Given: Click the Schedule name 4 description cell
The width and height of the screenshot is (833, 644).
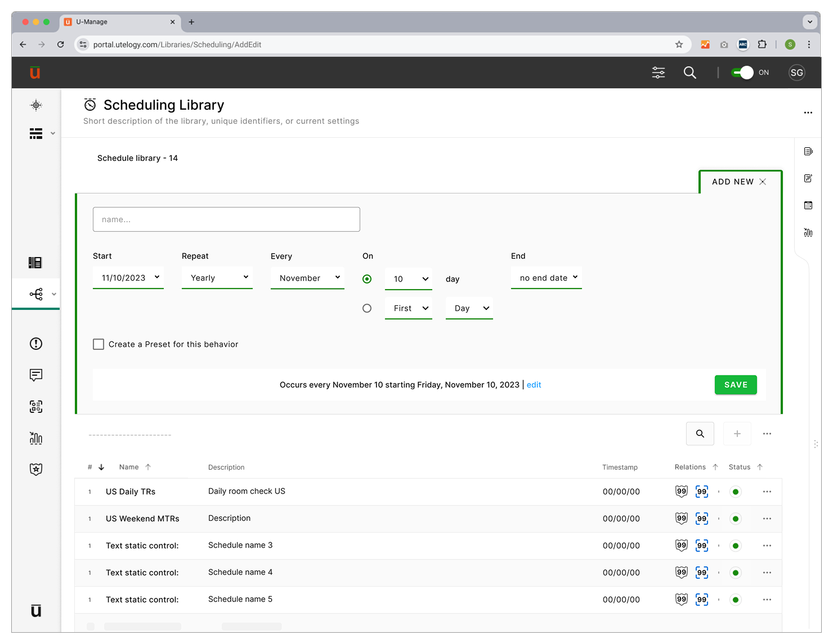Looking at the screenshot, I should pos(240,572).
